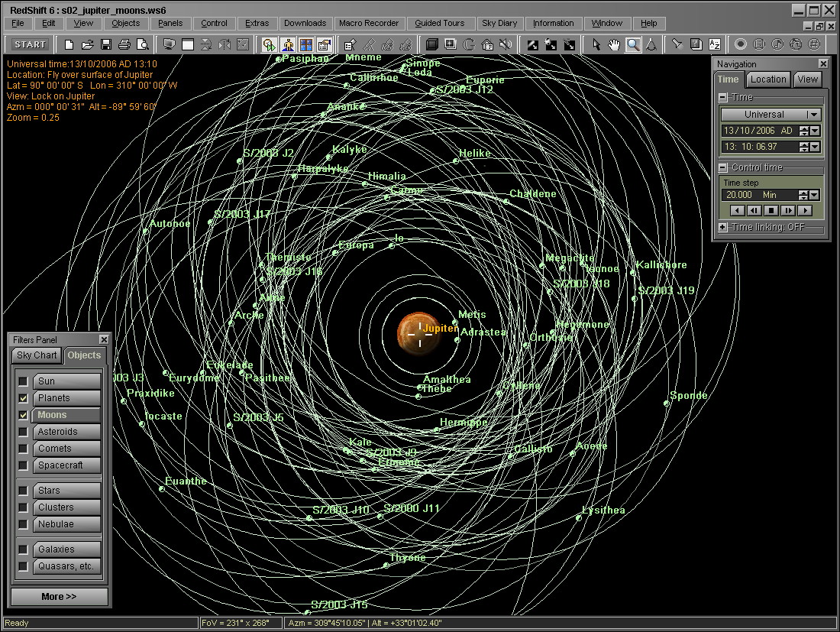Screen dimensions: 840x632
Task: Click the printer icon in toolbar
Action: 124,45
